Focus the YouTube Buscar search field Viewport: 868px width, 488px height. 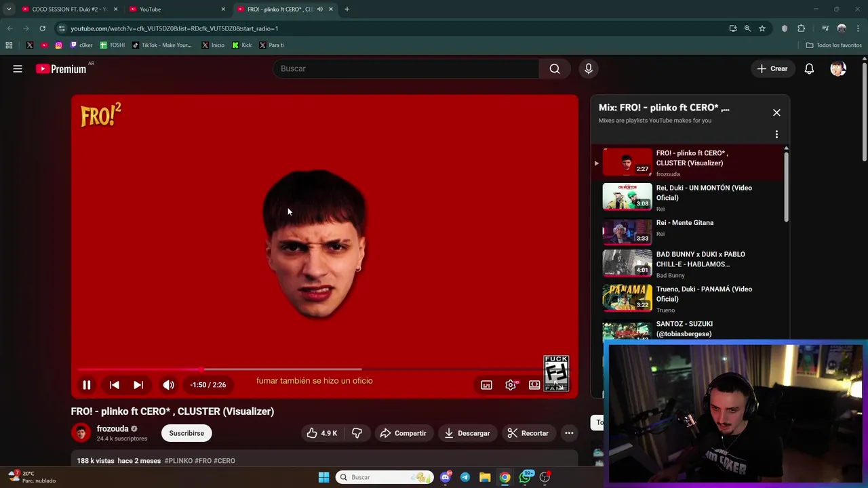click(x=406, y=68)
